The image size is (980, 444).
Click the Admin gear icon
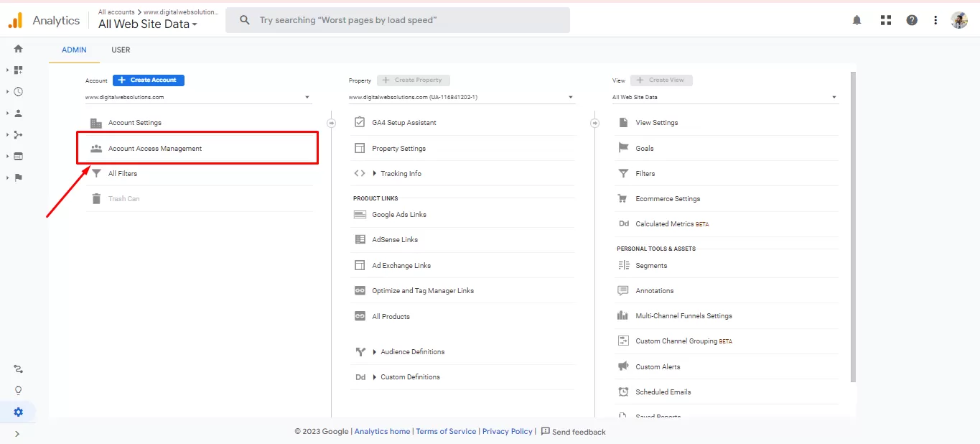coord(18,412)
